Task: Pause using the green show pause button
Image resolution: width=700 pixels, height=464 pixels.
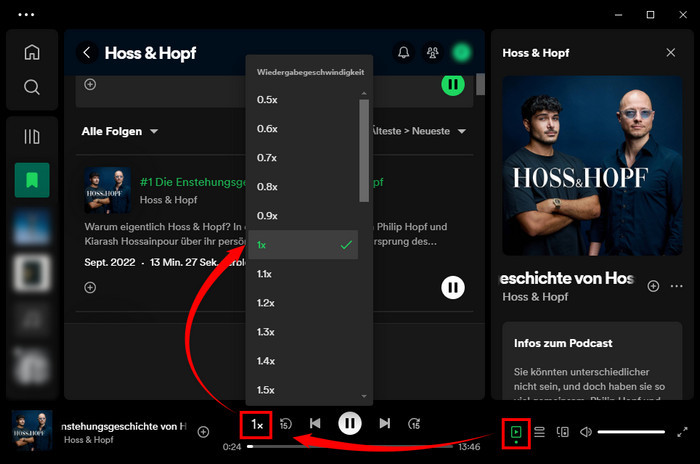Action: 453,84
